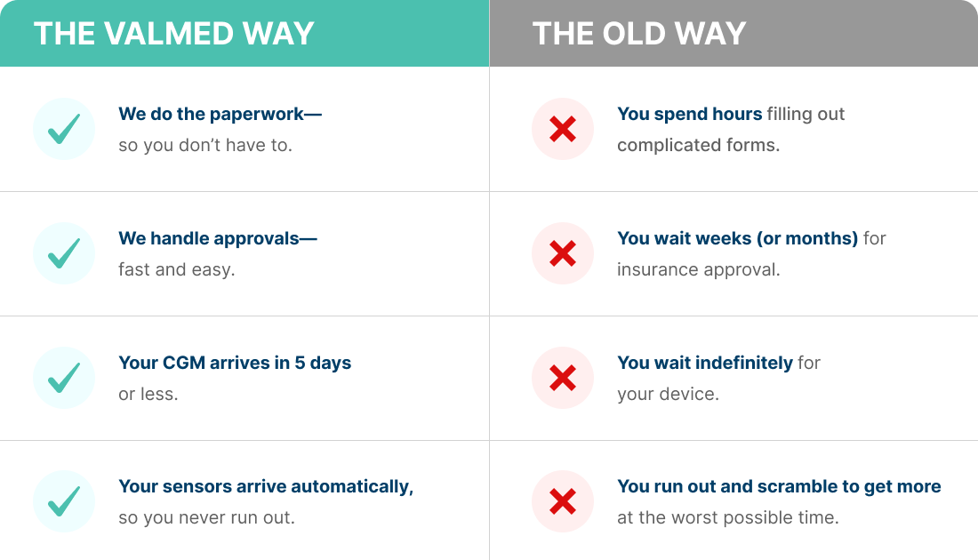Click 'You run out and scramble to get more'
This screenshot has width=978, height=560.
tap(779, 486)
